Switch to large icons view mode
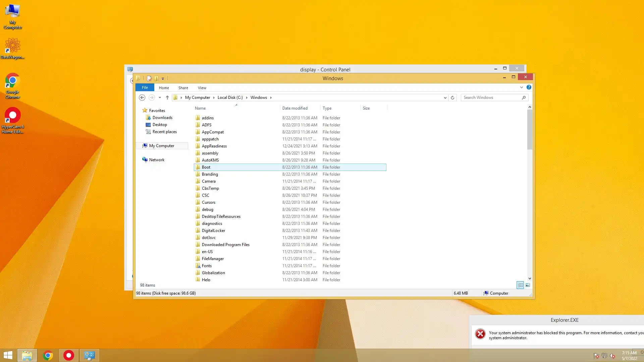Image resolution: width=644 pixels, height=362 pixels. point(528,285)
